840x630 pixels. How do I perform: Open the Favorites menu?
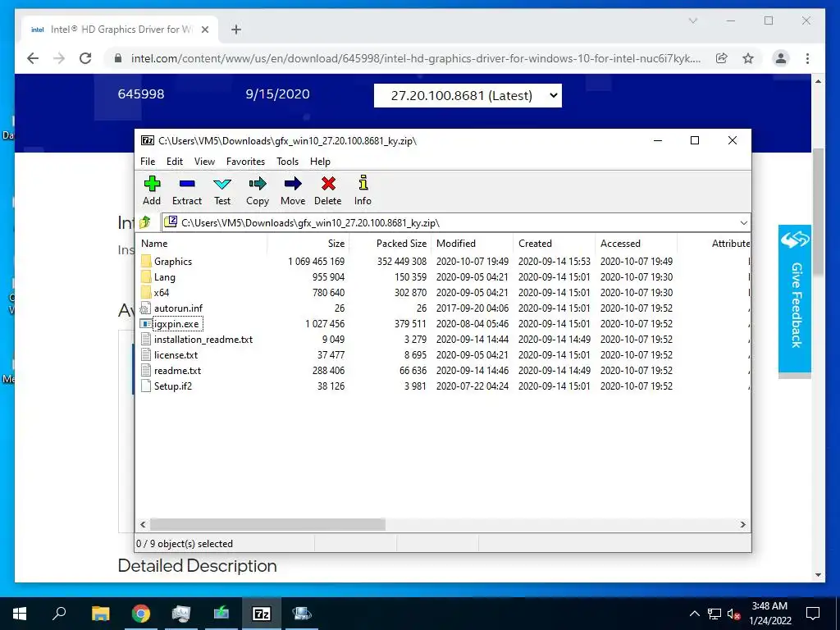pos(245,162)
